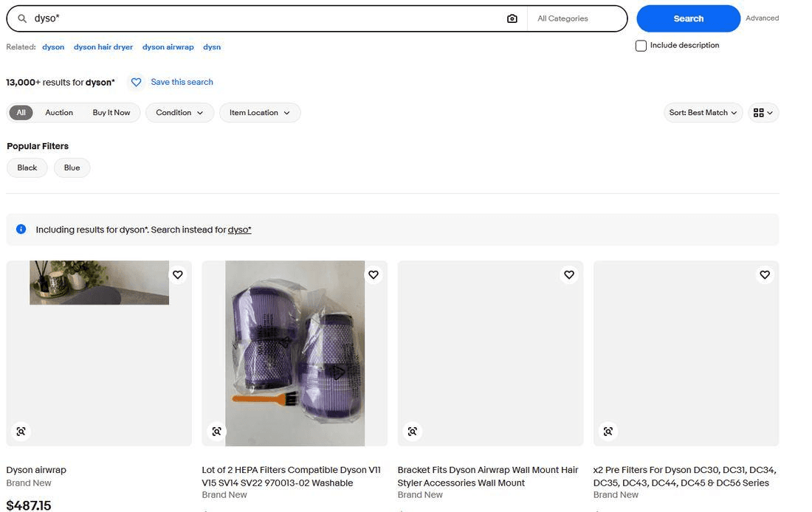Click the 13,000+ results for dyson* text

click(x=61, y=83)
